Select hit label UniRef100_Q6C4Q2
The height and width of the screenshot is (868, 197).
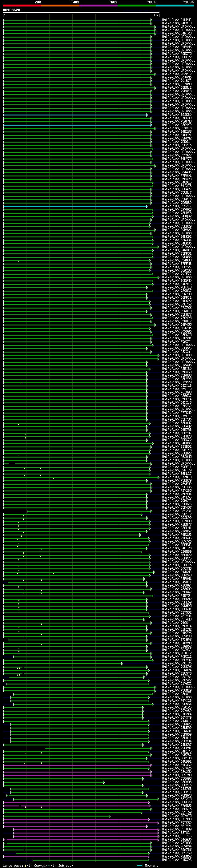(x=177, y=426)
